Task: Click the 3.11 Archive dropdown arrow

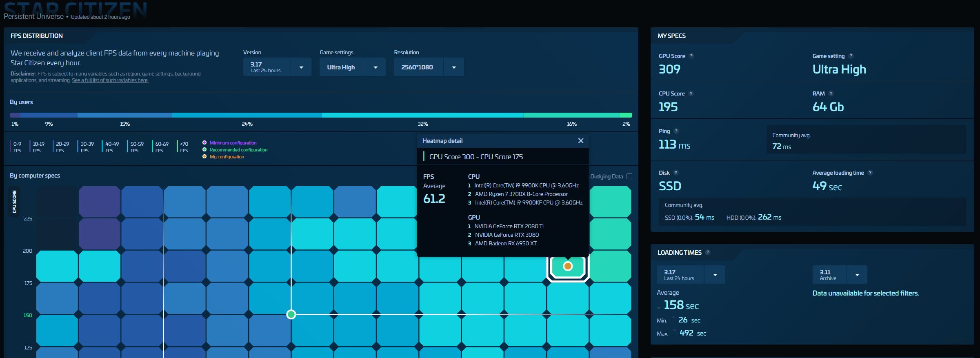Action: [x=857, y=275]
